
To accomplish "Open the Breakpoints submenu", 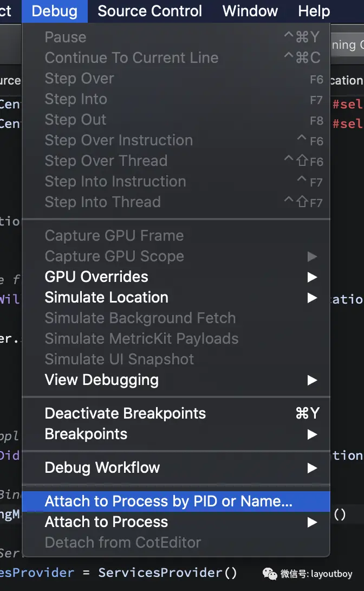I will 86,434.
